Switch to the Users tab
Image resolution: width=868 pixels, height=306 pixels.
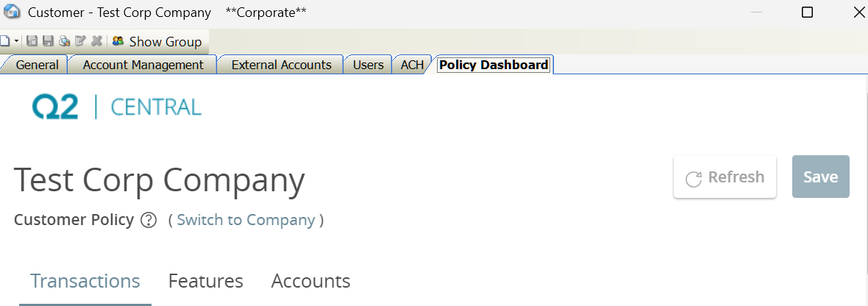(x=368, y=65)
